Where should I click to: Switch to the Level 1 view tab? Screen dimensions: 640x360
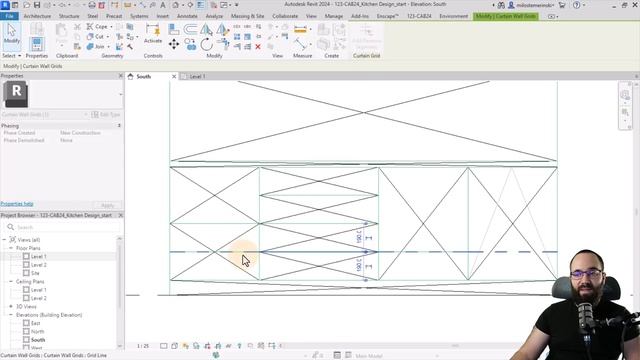[198, 77]
